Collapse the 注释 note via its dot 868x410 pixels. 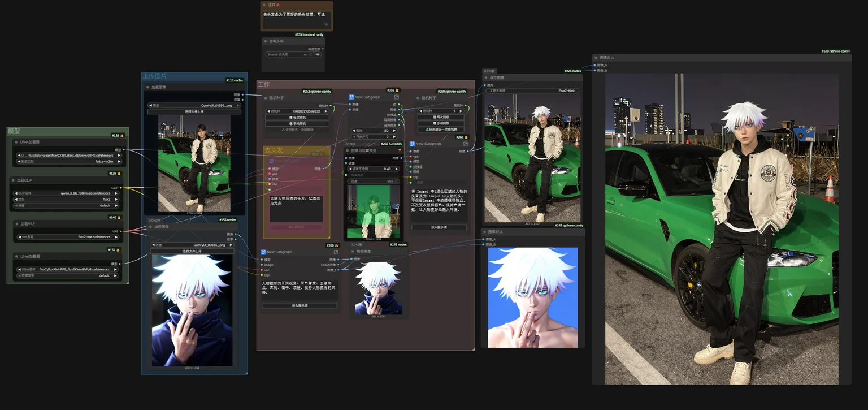tap(264, 5)
